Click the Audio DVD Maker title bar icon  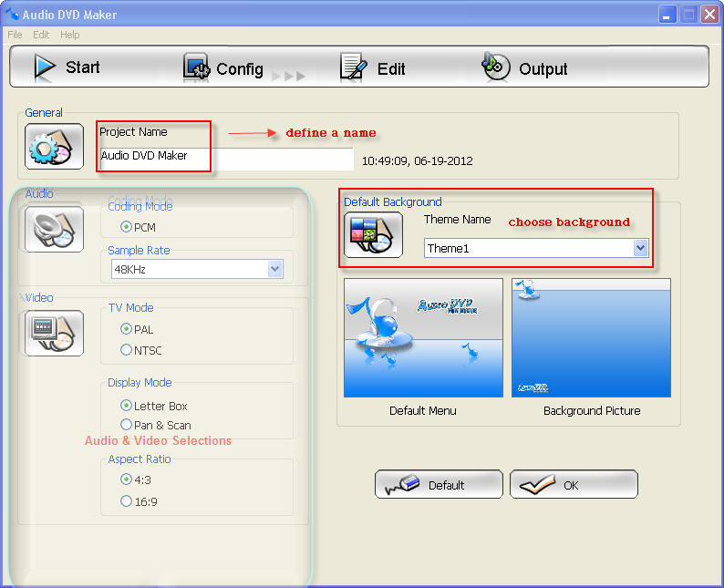[x=12, y=15]
